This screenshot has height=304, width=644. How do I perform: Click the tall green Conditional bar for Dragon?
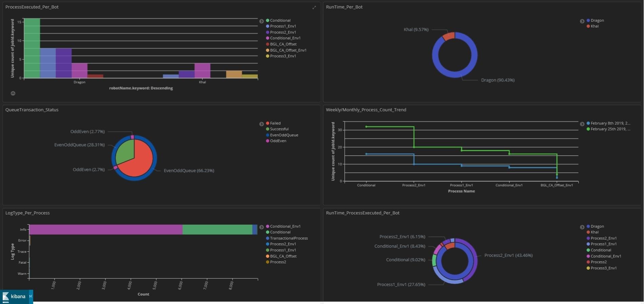(x=32, y=48)
